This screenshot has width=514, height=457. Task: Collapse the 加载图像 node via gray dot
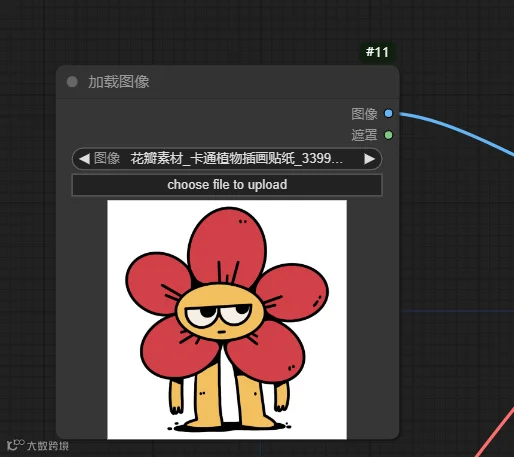click(x=72, y=82)
